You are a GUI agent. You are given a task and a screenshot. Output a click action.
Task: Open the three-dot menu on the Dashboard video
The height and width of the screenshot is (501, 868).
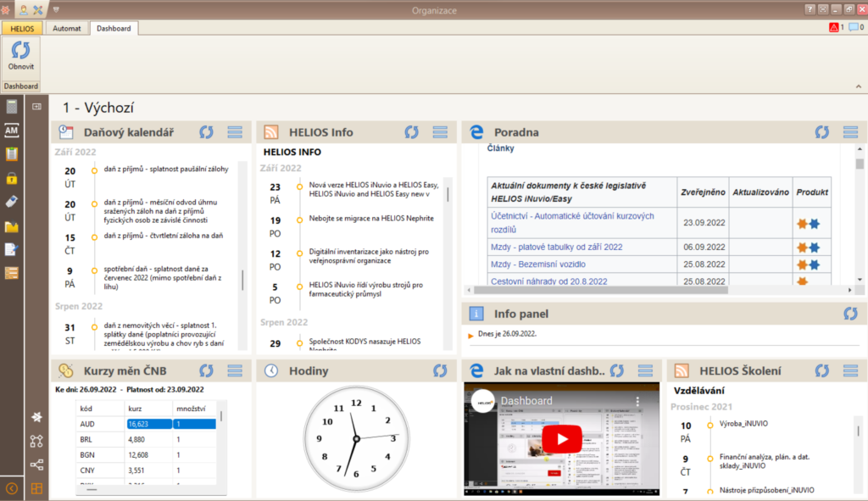(x=637, y=401)
